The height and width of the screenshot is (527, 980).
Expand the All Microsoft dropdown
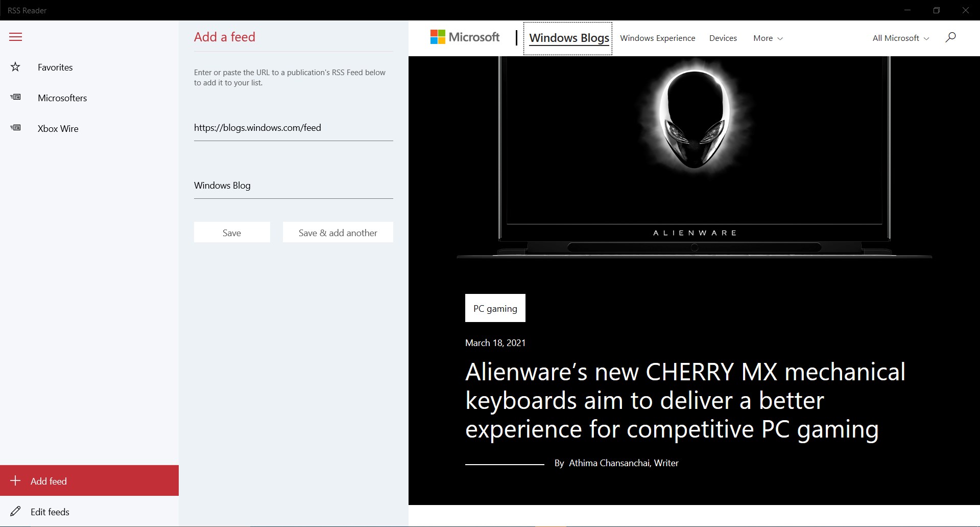(x=901, y=38)
